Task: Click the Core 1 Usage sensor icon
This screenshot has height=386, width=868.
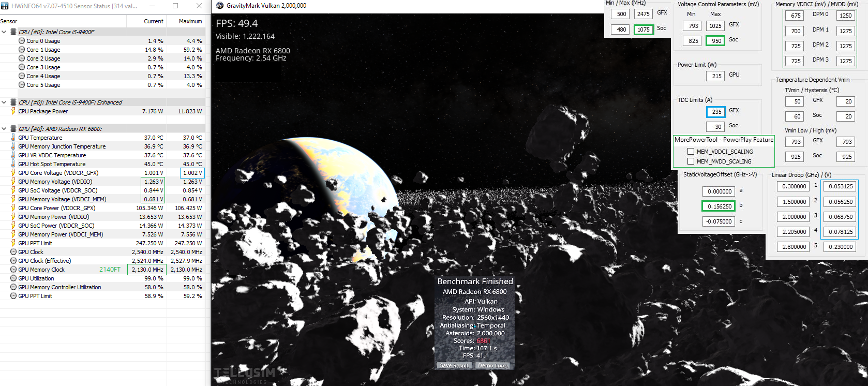Action: click(22, 50)
